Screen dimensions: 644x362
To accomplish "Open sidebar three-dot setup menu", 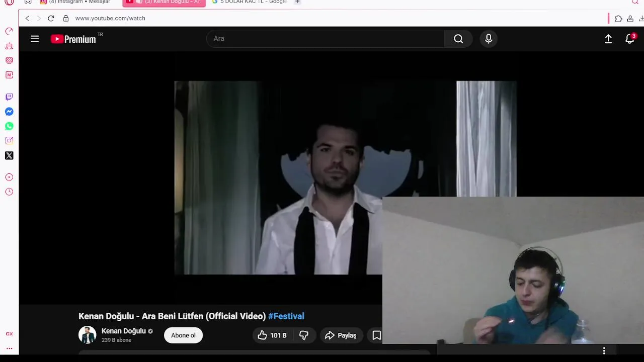I will [x=9, y=348].
